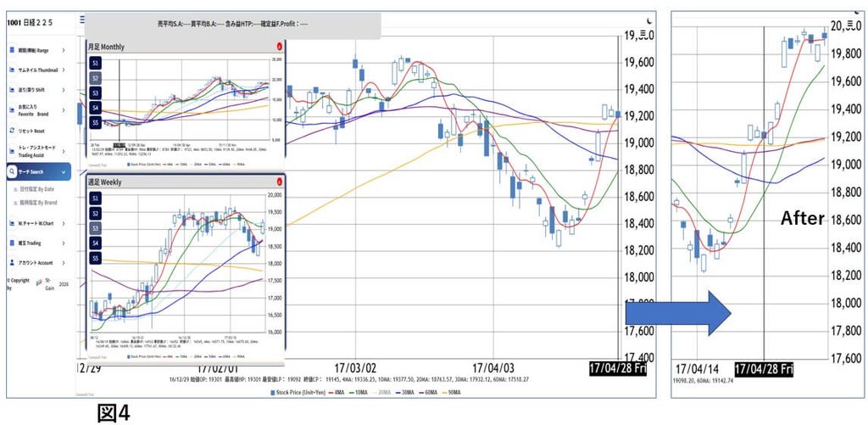Click the Trading Assist icon in sidebar
The width and height of the screenshot is (868, 425).
(13, 151)
